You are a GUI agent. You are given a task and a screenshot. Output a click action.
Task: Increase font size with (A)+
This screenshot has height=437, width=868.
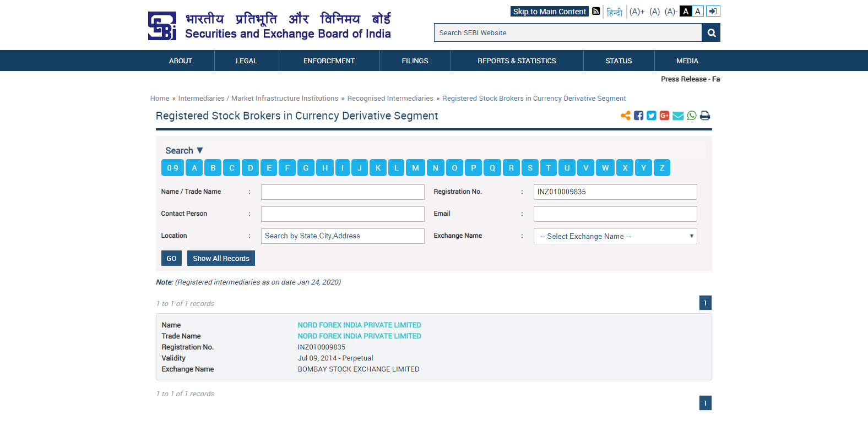(x=637, y=12)
